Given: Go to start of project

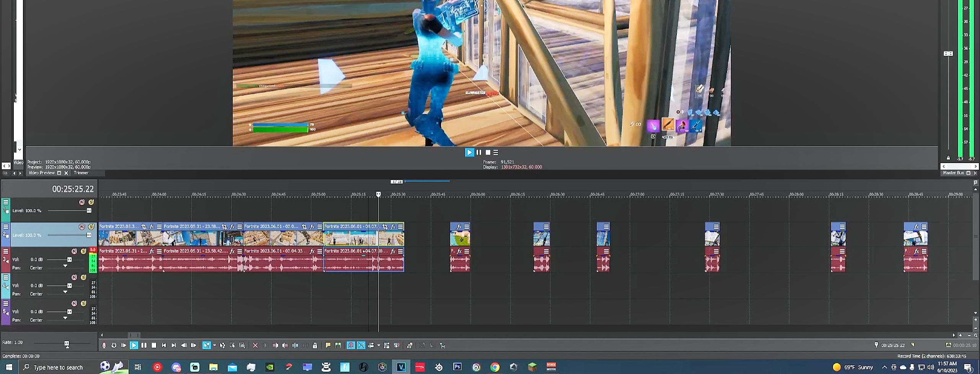Looking at the screenshot, I should (x=164, y=345).
